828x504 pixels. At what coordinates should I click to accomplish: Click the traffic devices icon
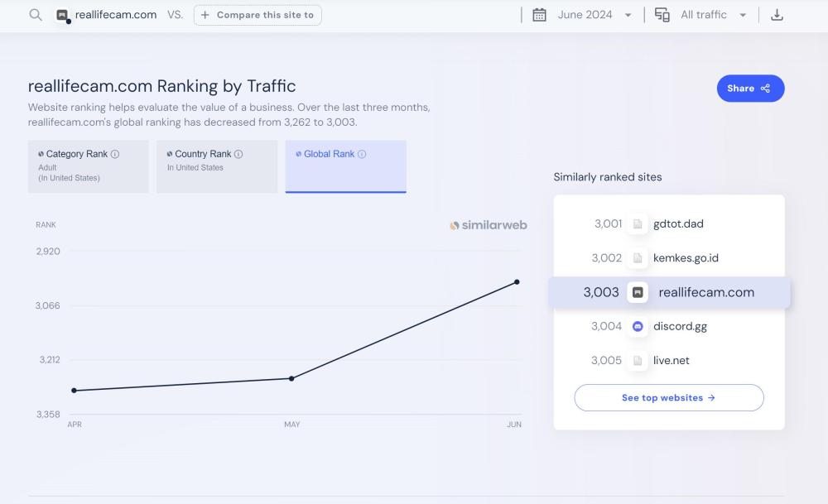[x=662, y=15]
